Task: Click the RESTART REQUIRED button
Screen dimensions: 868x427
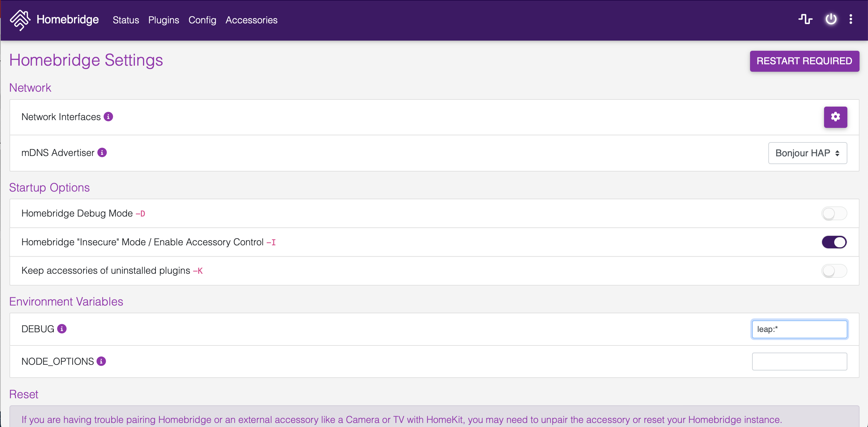Action: point(804,61)
